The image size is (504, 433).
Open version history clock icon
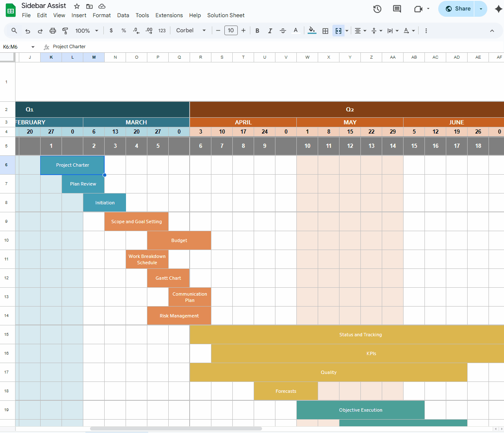point(377,9)
